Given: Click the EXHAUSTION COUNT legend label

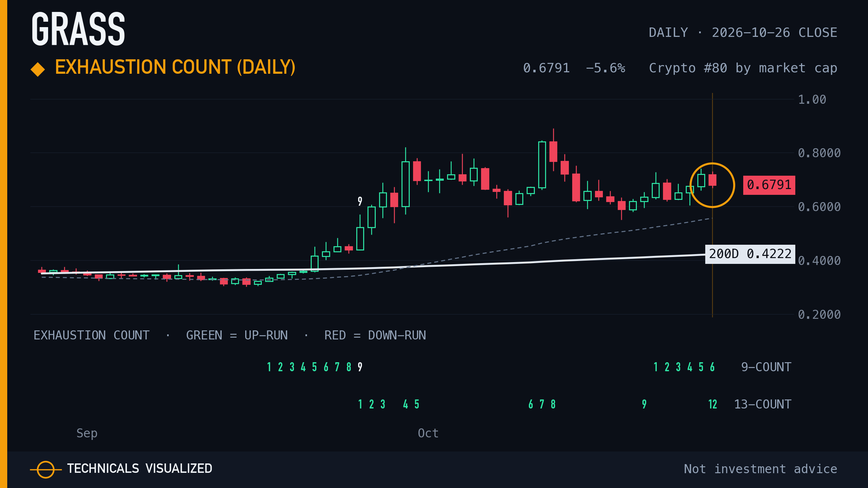Looking at the screenshot, I should point(92,335).
